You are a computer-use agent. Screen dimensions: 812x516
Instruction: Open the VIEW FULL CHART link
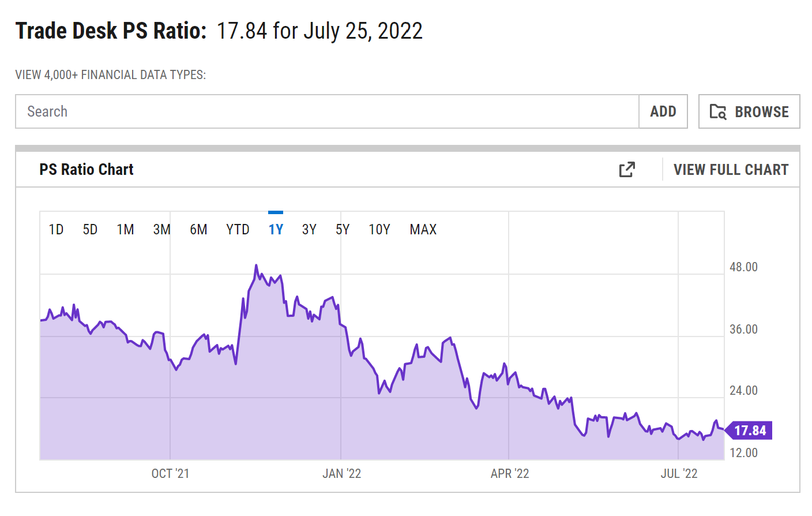pyautogui.click(x=731, y=170)
